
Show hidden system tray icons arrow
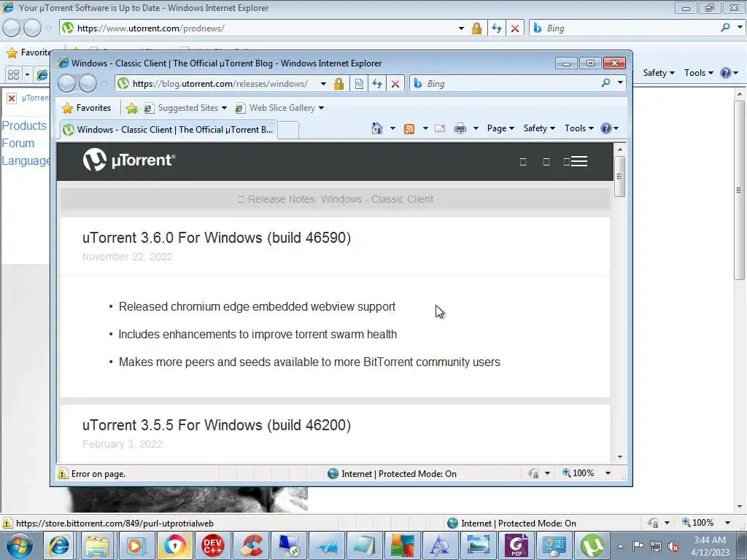[x=620, y=546]
